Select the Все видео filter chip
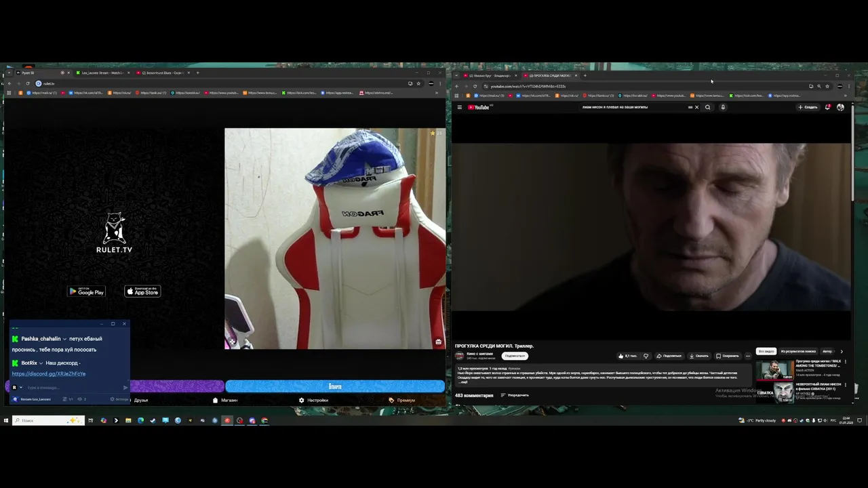 tap(766, 351)
